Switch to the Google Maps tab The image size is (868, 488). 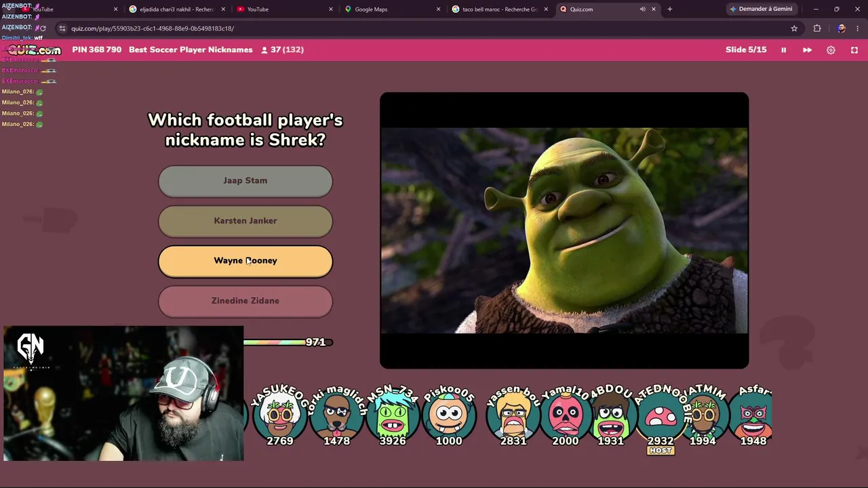click(393, 9)
